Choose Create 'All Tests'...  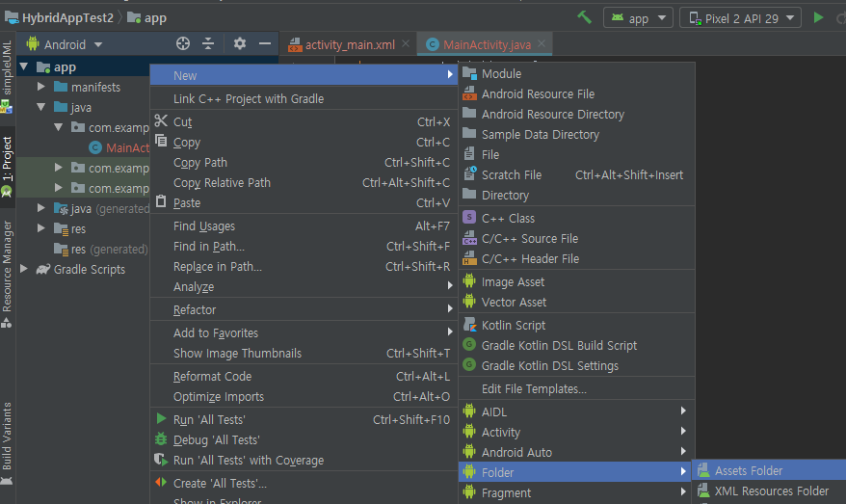(x=304, y=483)
